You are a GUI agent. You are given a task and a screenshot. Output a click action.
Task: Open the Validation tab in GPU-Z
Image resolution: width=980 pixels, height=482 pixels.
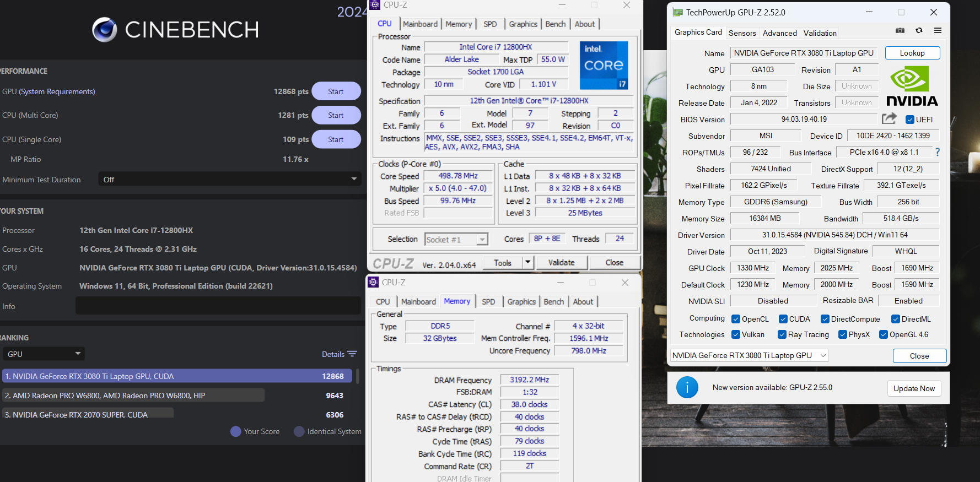(x=820, y=33)
